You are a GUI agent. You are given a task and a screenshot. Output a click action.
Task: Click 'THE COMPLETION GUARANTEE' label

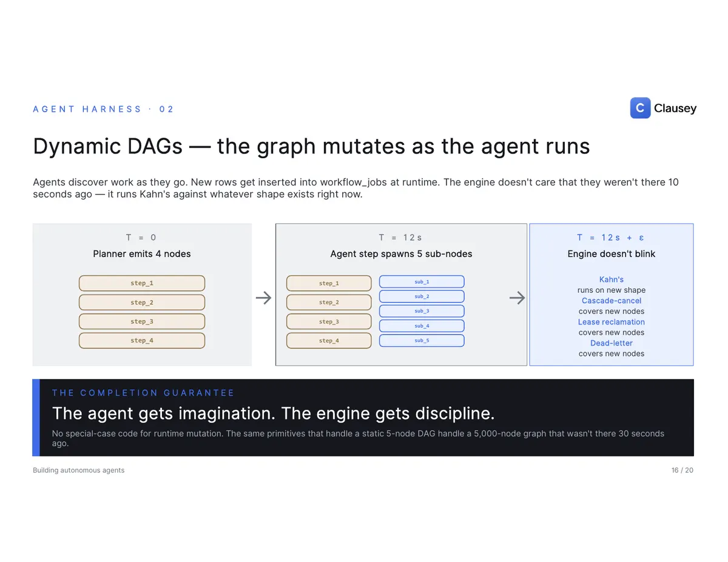[x=143, y=393]
